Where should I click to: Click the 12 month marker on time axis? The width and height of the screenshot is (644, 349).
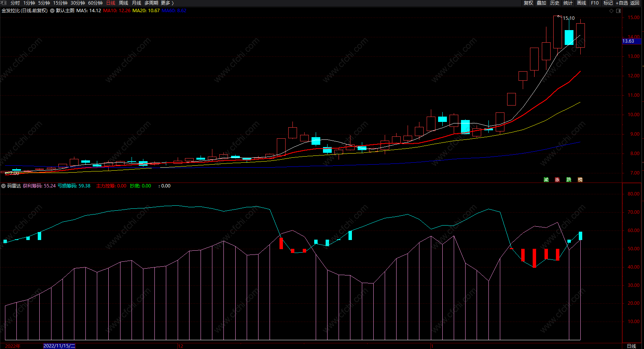(180, 346)
